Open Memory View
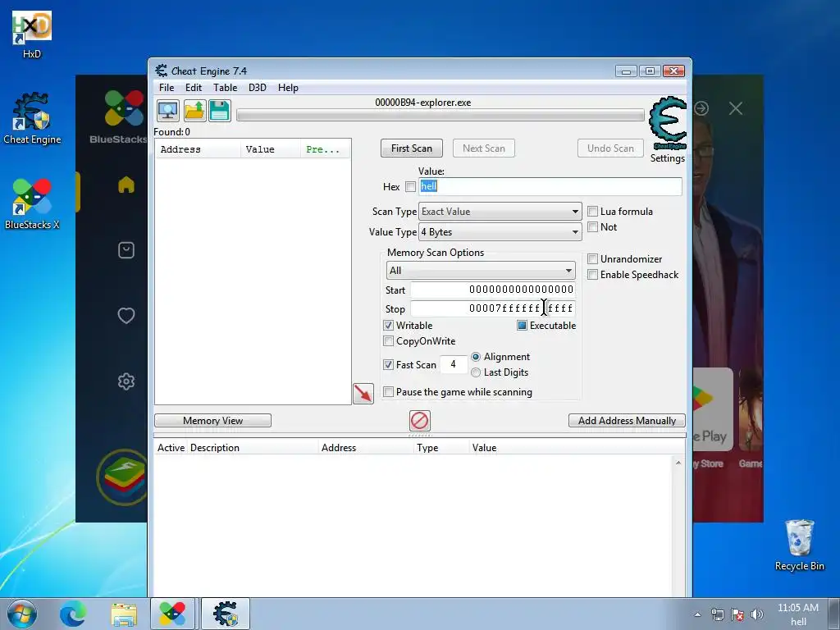Screen dimensions: 840x630 [x=212, y=421]
